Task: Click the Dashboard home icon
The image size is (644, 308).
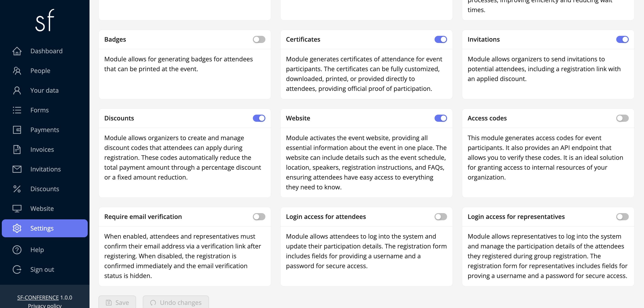Action: (17, 51)
